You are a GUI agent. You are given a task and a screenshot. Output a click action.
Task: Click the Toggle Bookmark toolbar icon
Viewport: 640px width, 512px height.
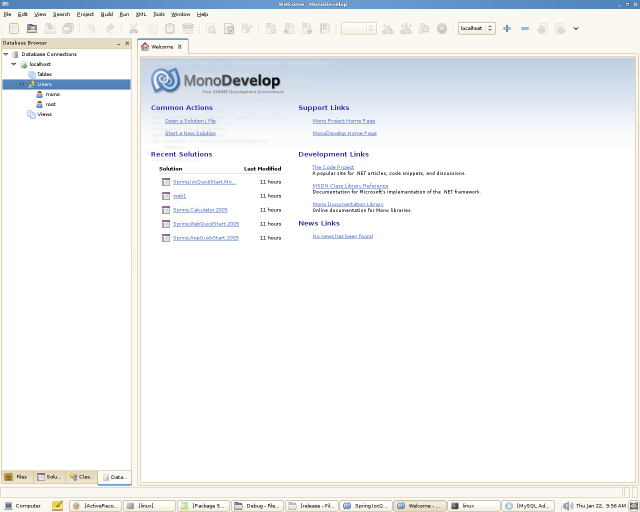click(271, 28)
